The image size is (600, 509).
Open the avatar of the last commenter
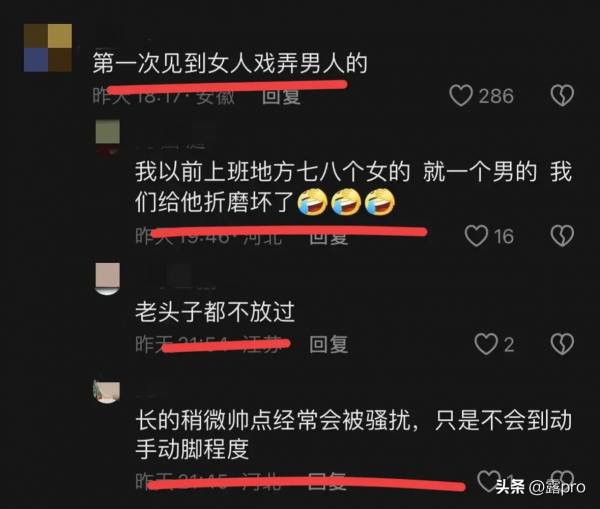point(107,392)
